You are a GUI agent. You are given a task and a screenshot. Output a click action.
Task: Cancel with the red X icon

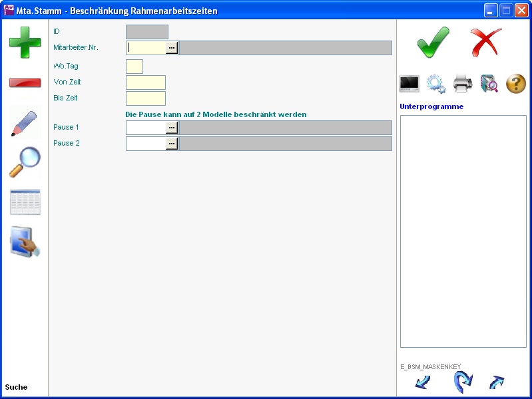[486, 43]
